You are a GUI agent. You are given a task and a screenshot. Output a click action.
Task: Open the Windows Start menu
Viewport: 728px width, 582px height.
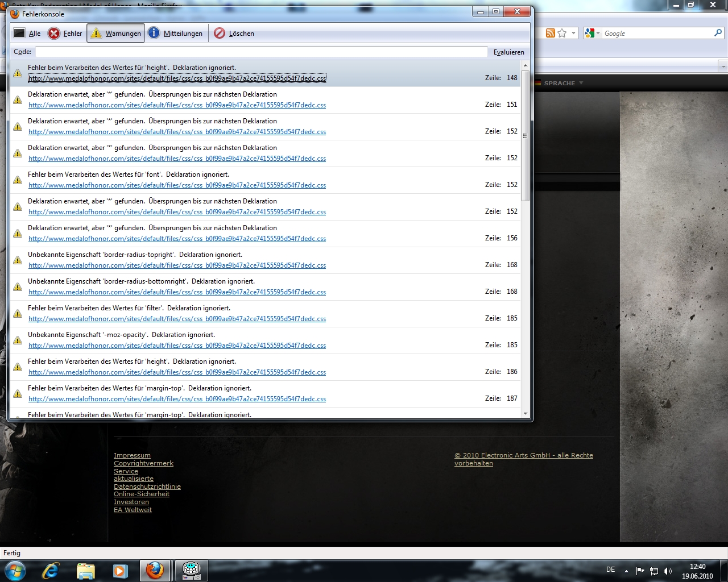(x=15, y=571)
